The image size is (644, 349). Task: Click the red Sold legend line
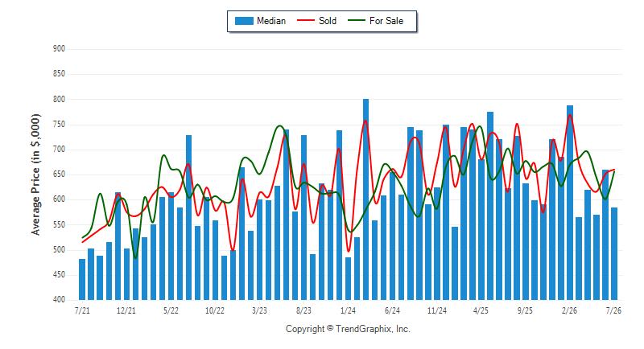point(306,20)
